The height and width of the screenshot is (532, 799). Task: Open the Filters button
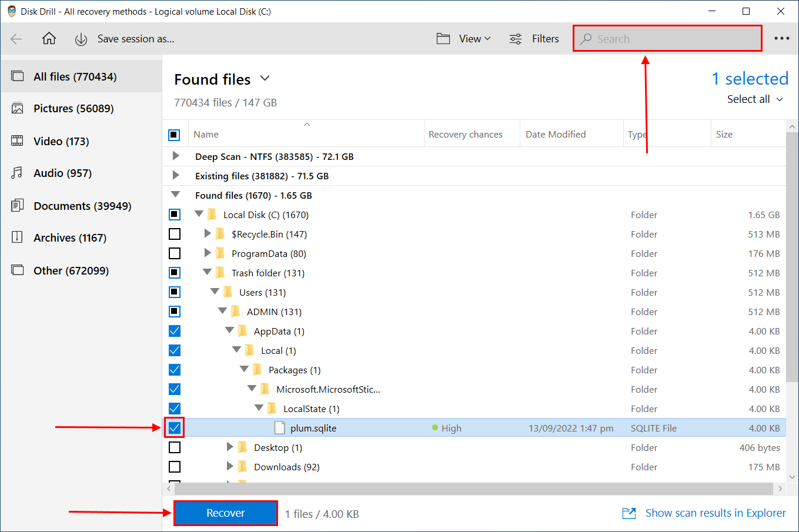534,39
